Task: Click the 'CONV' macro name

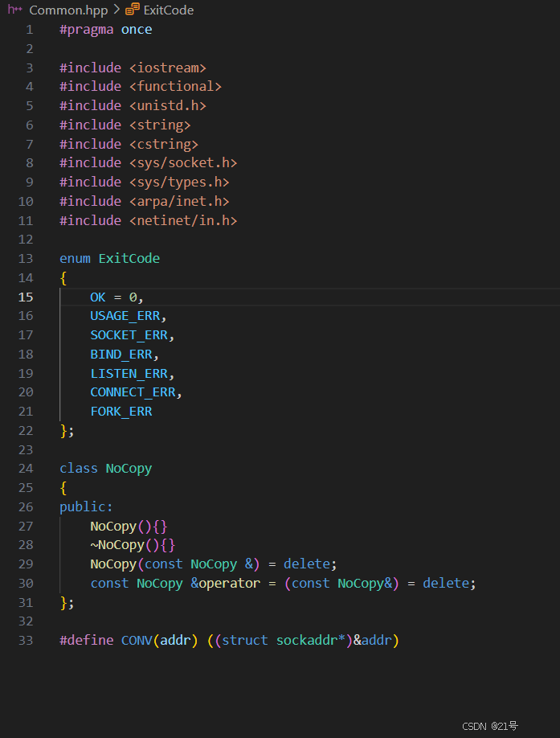Action: [137, 641]
